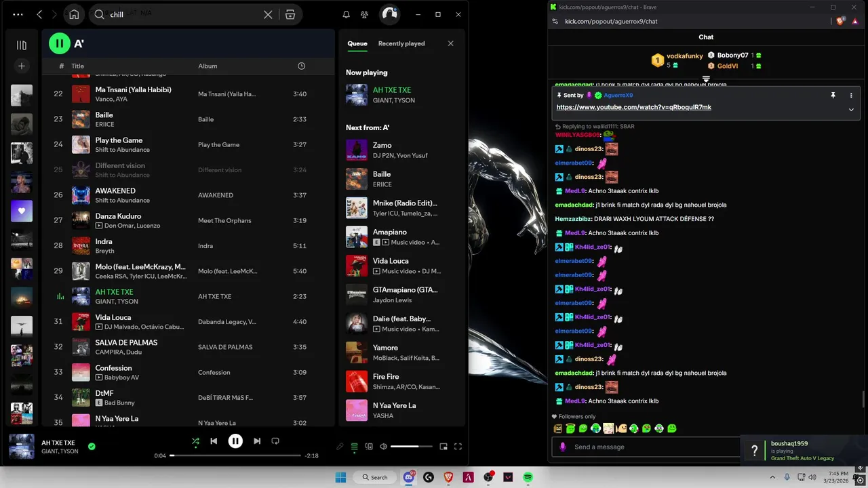868x488 pixels.
Task: Toggle repeat mode in Spotify
Action: click(x=275, y=441)
